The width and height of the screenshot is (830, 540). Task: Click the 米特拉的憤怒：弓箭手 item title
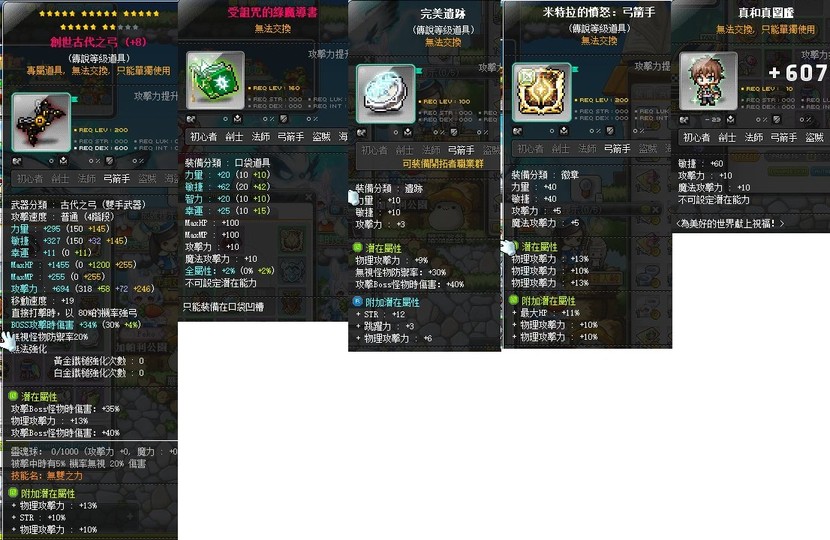click(598, 12)
